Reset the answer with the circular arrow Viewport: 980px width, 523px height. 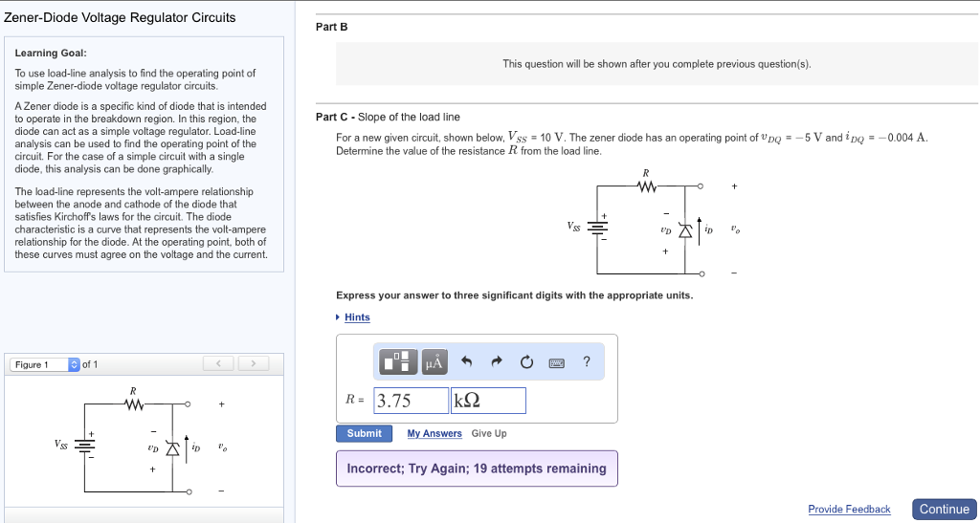526,361
